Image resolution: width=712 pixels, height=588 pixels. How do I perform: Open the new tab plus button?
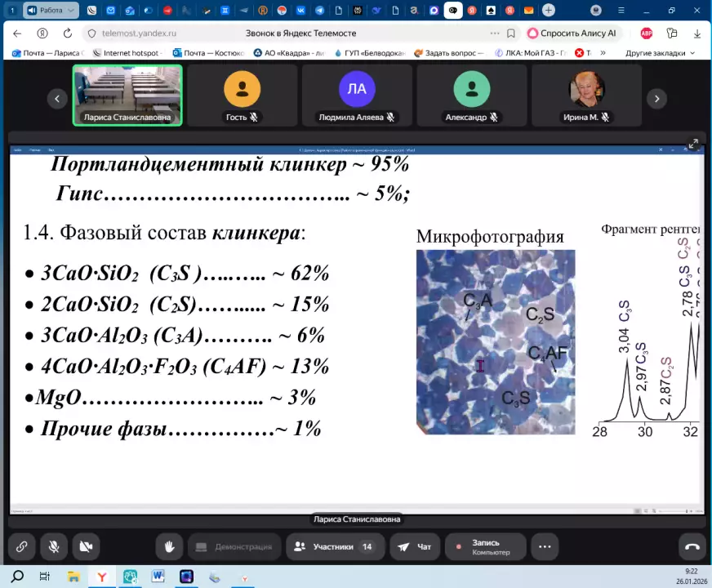coord(549,11)
